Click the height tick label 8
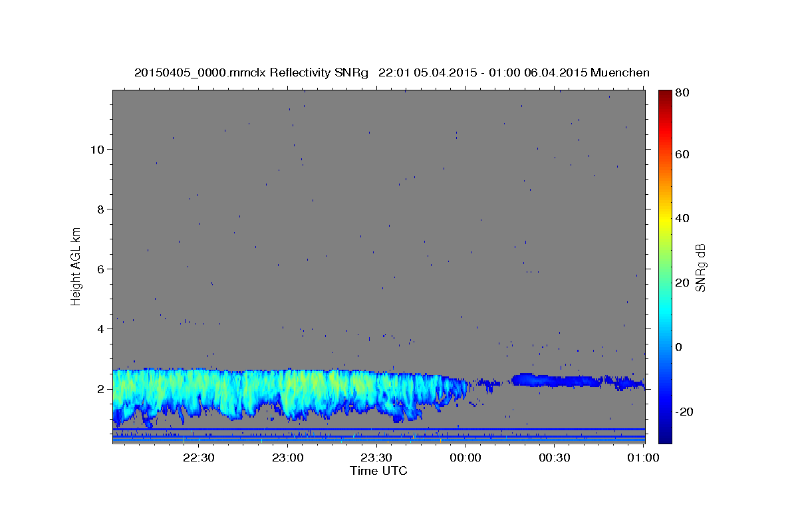798x532 pixels. point(100,209)
